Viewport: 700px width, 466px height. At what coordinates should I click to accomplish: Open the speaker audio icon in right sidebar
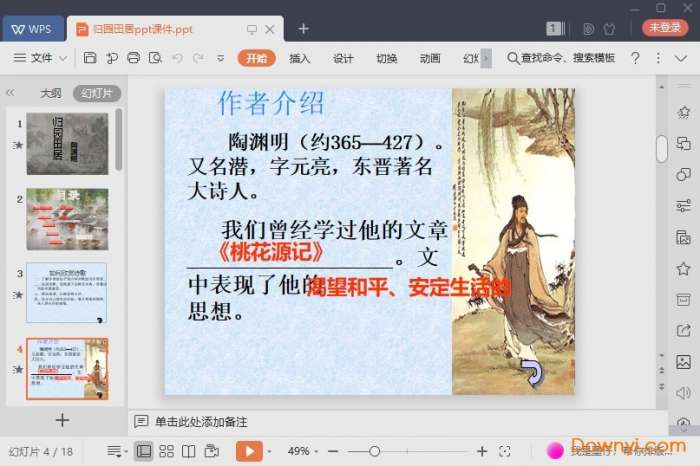[683, 393]
